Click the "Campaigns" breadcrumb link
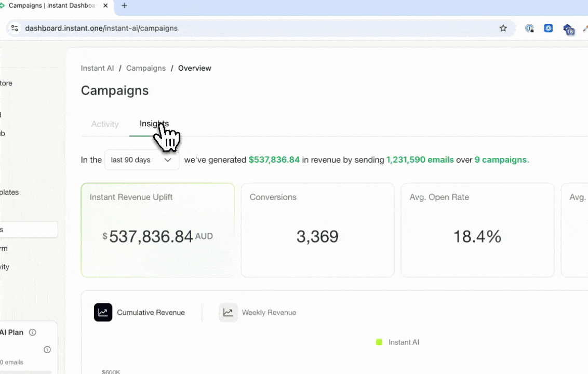Image resolution: width=588 pixels, height=374 pixels. 145,68
